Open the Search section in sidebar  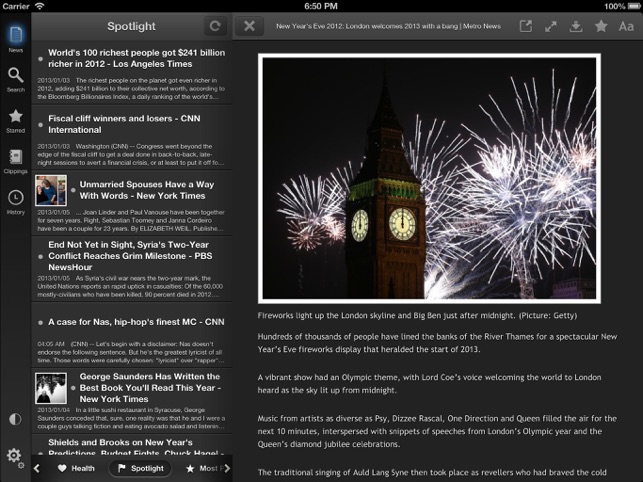point(16,80)
